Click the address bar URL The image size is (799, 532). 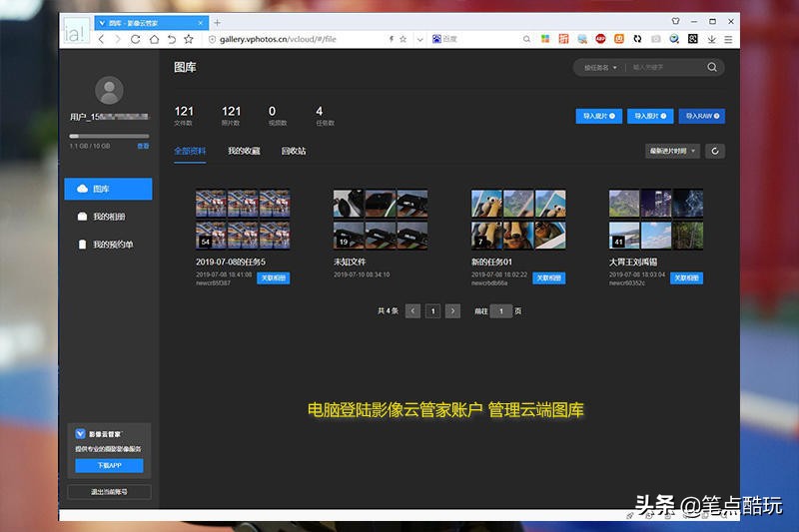278,39
